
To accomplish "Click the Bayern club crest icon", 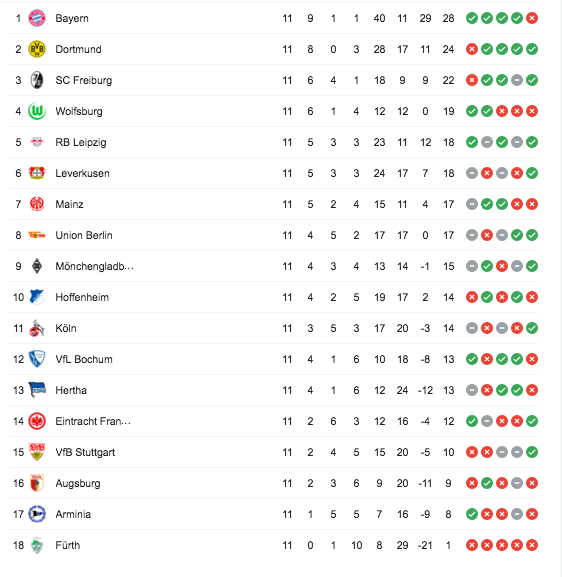I will (x=37, y=18).
